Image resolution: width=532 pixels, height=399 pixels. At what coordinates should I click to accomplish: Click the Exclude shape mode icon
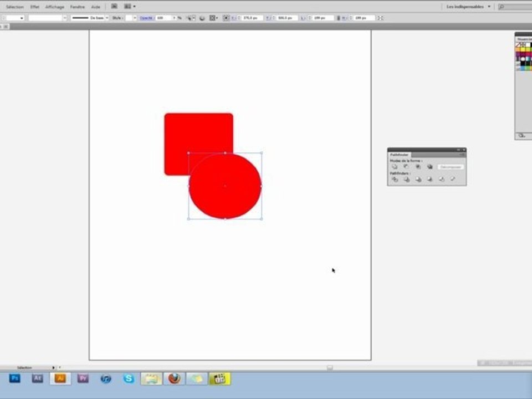coord(430,167)
